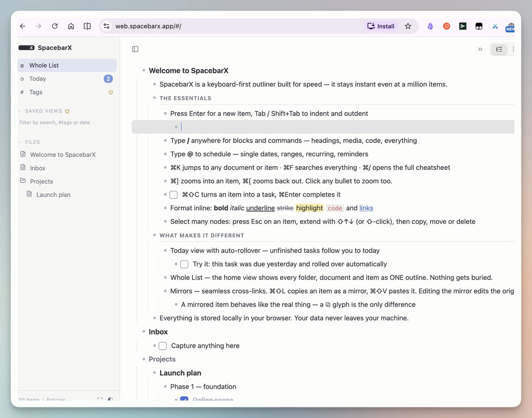The height and width of the screenshot is (418, 532).
Task: Click the 'Filter by search, #tags or date' hint
Action: point(55,122)
